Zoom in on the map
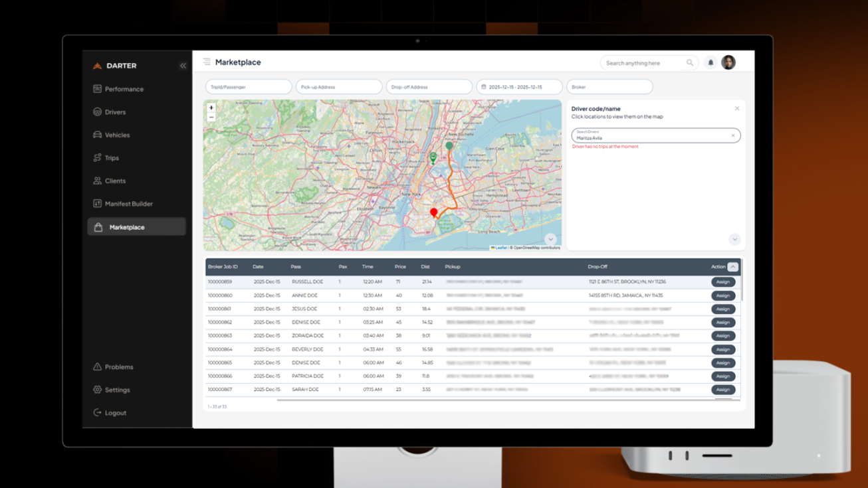This screenshot has width=868, height=488. tap(211, 108)
